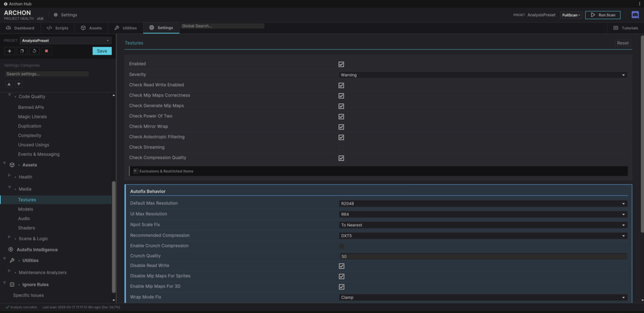Expand the Scene & Logic tree node
The image size is (644, 313).
10,236
